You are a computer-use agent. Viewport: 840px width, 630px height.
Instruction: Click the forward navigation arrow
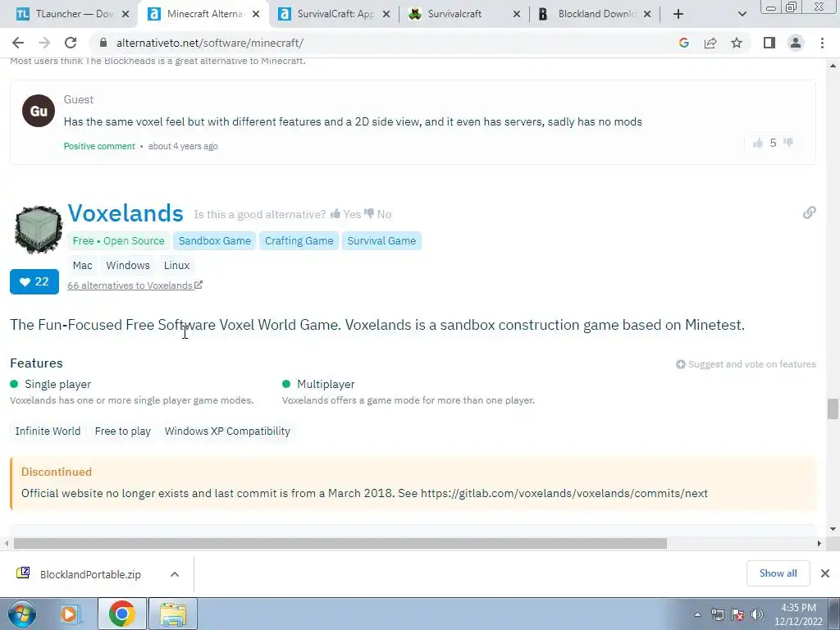44,43
